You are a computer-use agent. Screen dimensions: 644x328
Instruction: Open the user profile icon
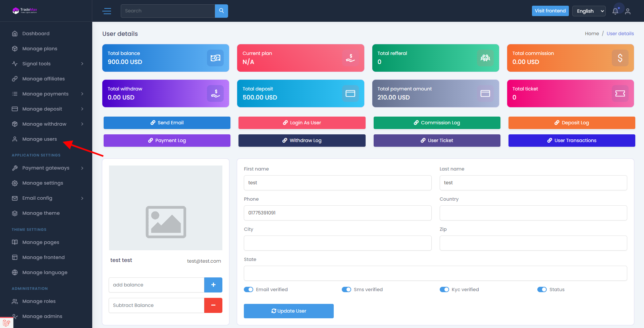(628, 11)
